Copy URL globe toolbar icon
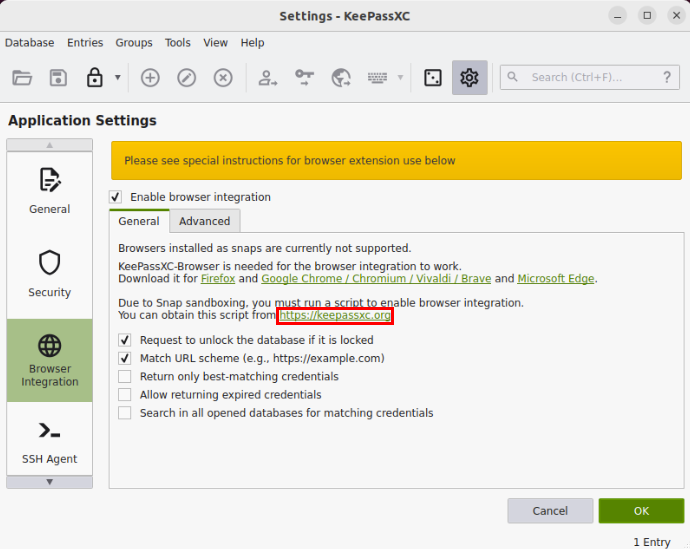This screenshot has width=690, height=549. tap(341, 78)
